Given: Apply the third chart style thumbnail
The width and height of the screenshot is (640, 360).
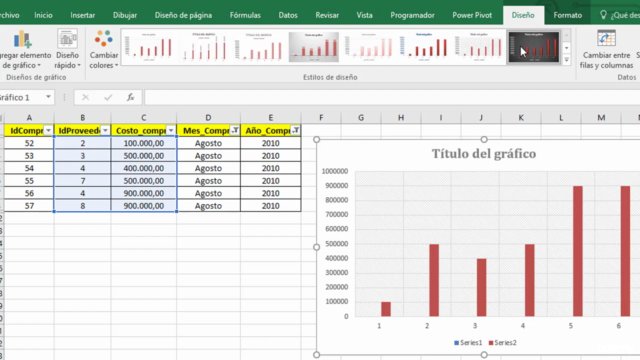Looking at the screenshot, I should 258,47.
